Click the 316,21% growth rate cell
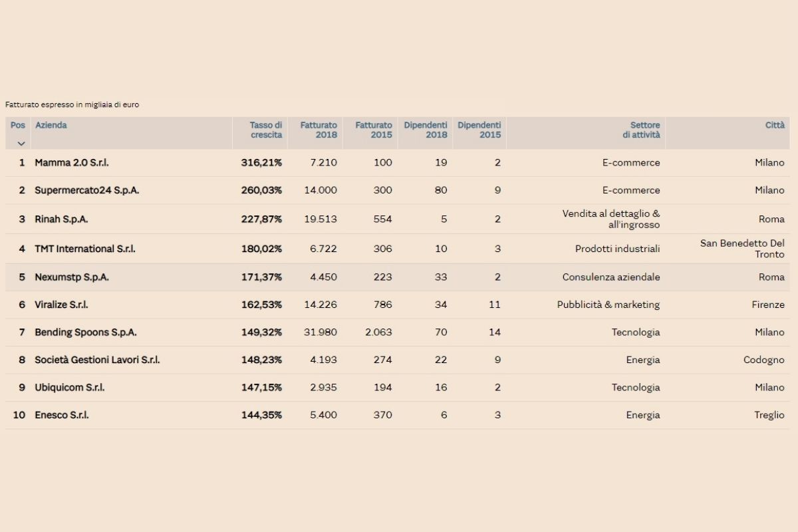798x532 pixels. click(x=261, y=162)
